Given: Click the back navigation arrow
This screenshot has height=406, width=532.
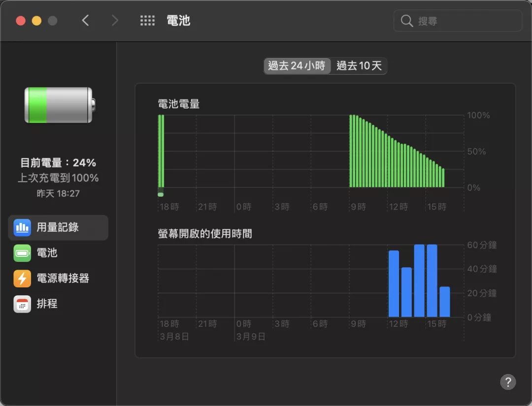Looking at the screenshot, I should point(85,21).
